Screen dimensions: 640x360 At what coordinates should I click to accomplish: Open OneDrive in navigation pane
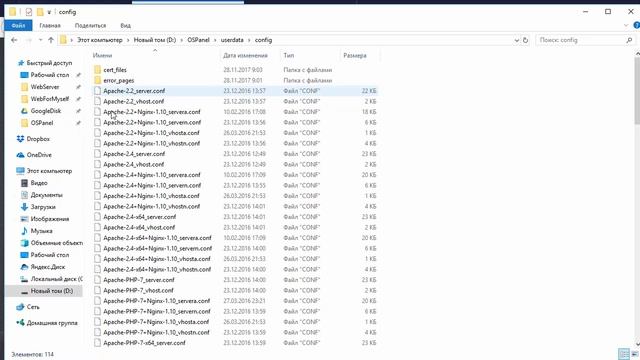pos(39,155)
